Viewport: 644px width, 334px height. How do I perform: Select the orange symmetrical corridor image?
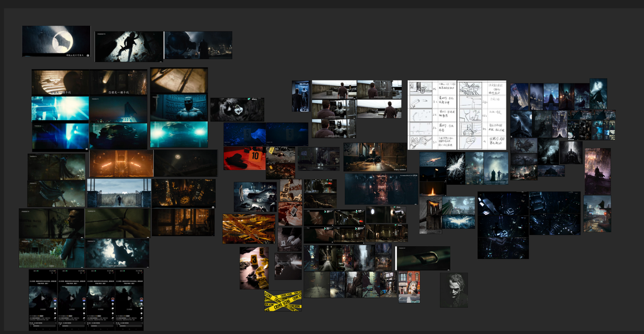121,163
